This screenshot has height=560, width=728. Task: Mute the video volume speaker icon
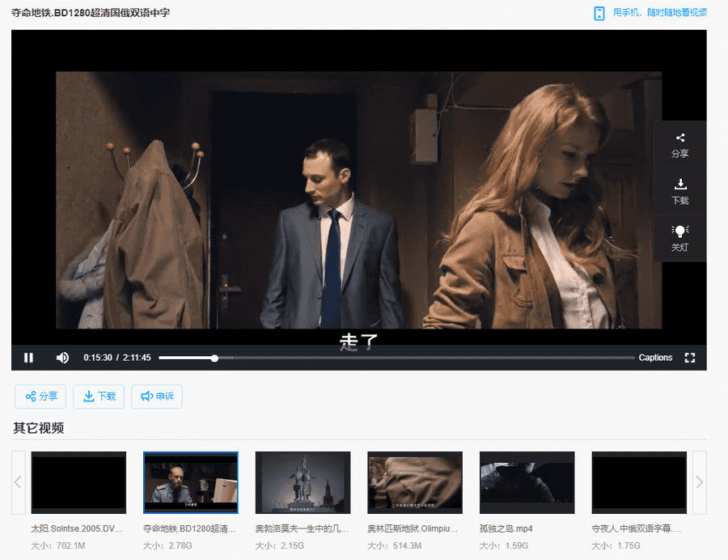tap(62, 358)
